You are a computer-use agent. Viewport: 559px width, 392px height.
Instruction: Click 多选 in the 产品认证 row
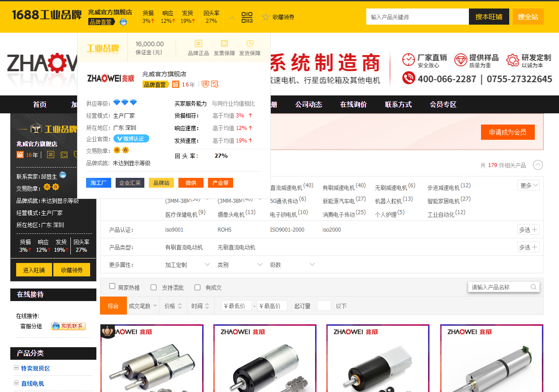[x=529, y=230]
